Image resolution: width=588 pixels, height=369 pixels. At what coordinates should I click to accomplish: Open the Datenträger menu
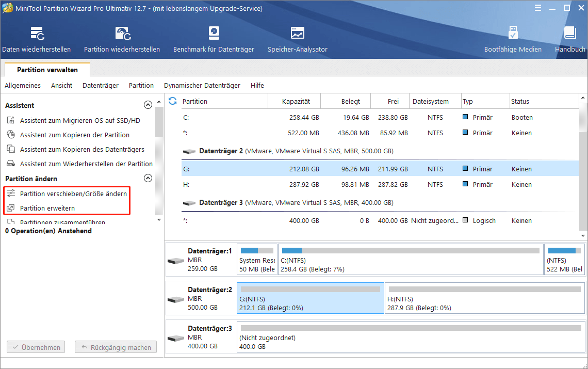101,86
